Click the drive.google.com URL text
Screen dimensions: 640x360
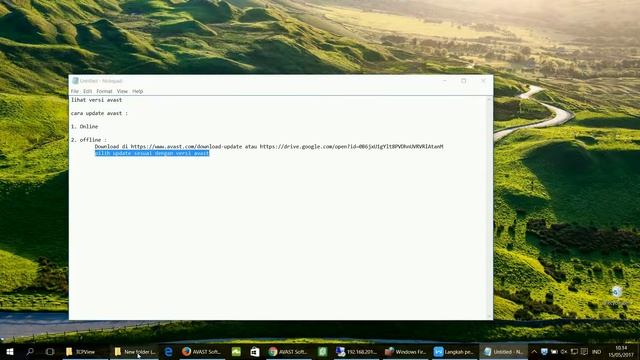(x=351, y=146)
